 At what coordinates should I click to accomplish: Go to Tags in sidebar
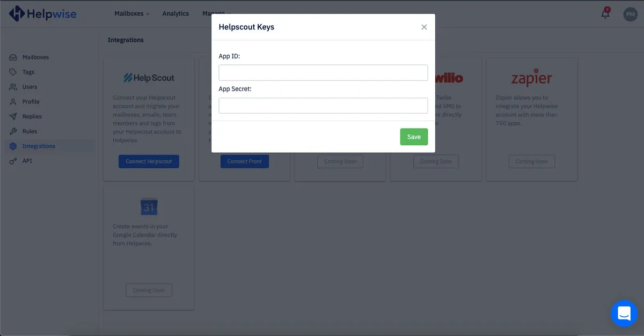[x=28, y=72]
